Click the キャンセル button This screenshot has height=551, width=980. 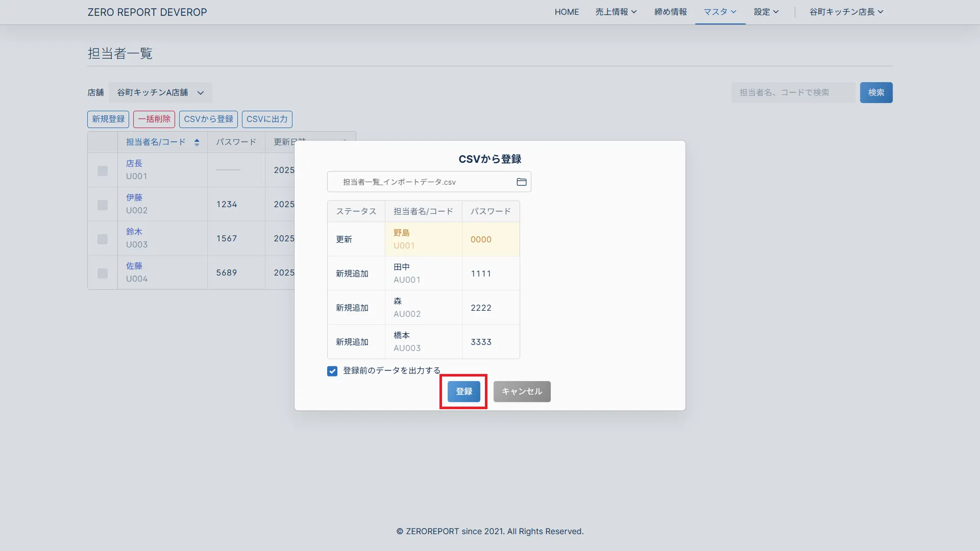coord(522,392)
